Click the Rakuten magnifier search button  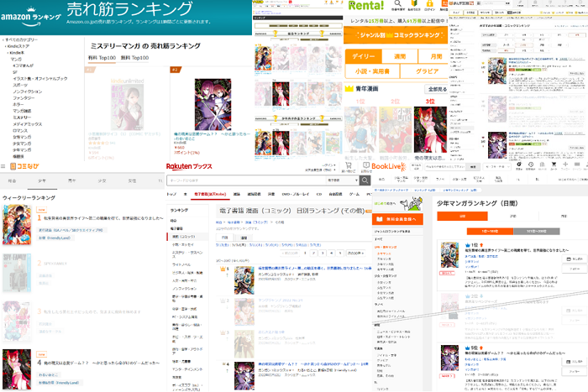[365, 180]
